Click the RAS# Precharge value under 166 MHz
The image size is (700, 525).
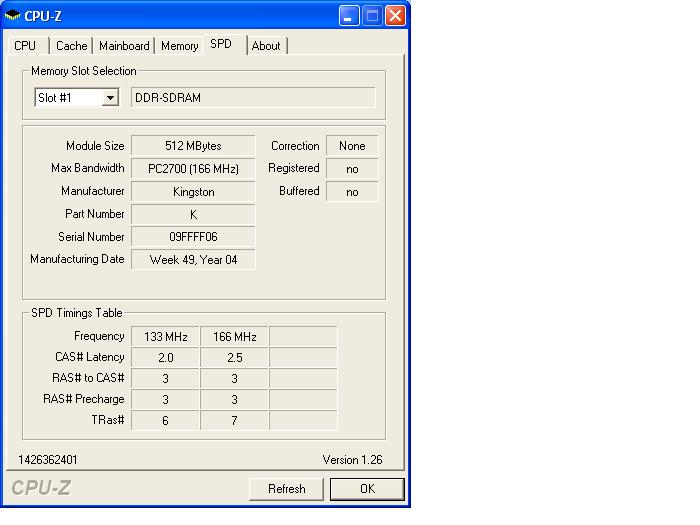(x=235, y=400)
